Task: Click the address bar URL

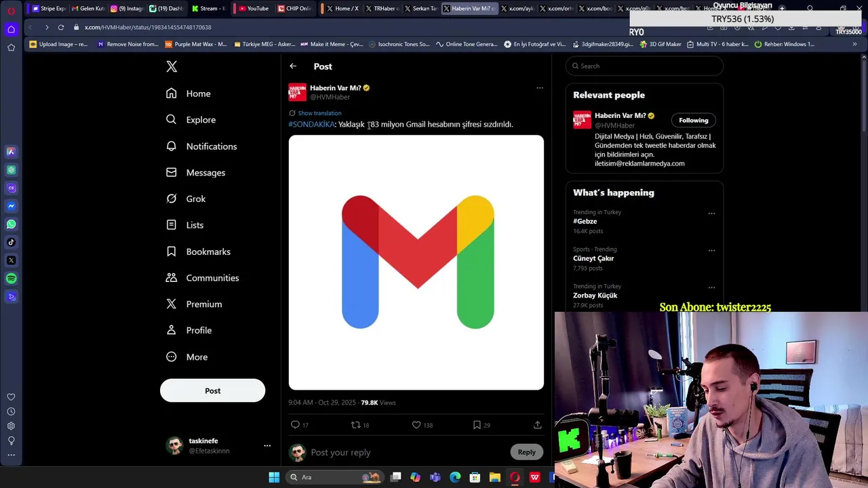Action: pos(148,27)
